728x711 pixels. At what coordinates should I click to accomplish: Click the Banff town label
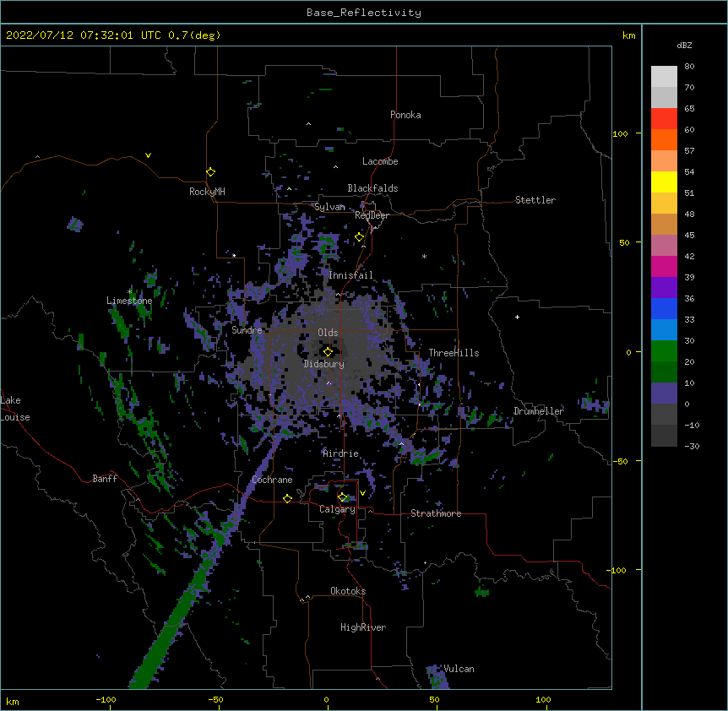coord(105,479)
